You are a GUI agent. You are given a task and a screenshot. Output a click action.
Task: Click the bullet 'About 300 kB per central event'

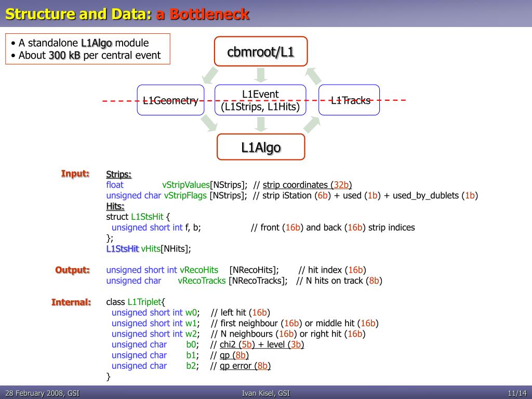(86, 55)
